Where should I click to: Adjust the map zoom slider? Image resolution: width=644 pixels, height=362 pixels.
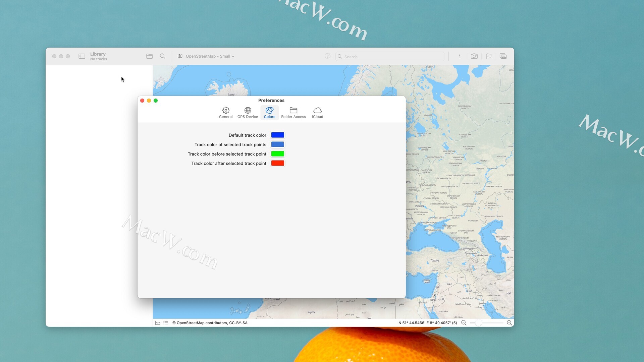tap(487, 323)
